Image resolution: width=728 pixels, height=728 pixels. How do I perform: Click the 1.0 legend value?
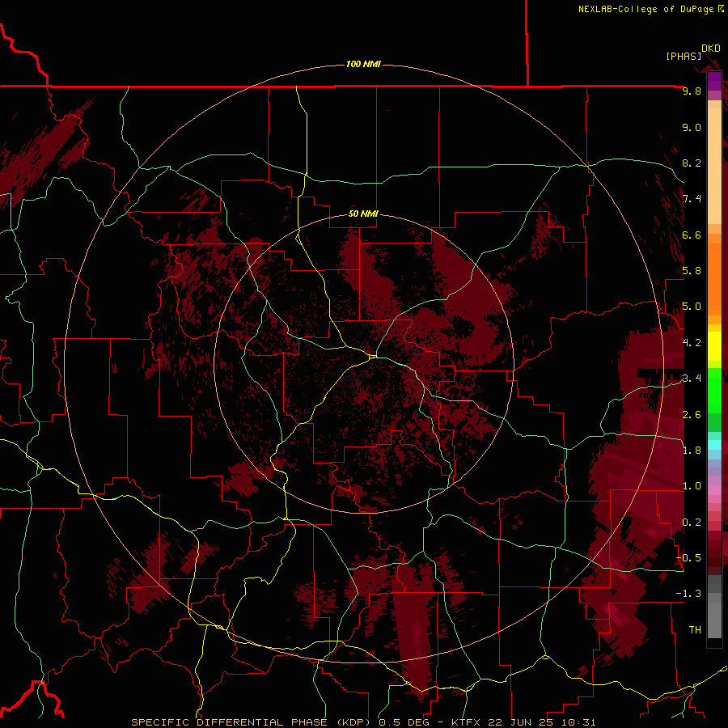(x=692, y=486)
